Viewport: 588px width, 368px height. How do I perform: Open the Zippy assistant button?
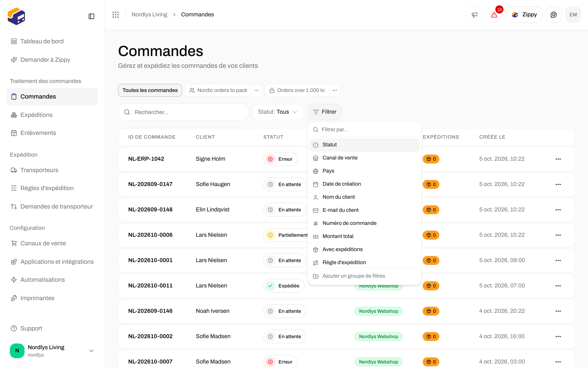tap(524, 15)
